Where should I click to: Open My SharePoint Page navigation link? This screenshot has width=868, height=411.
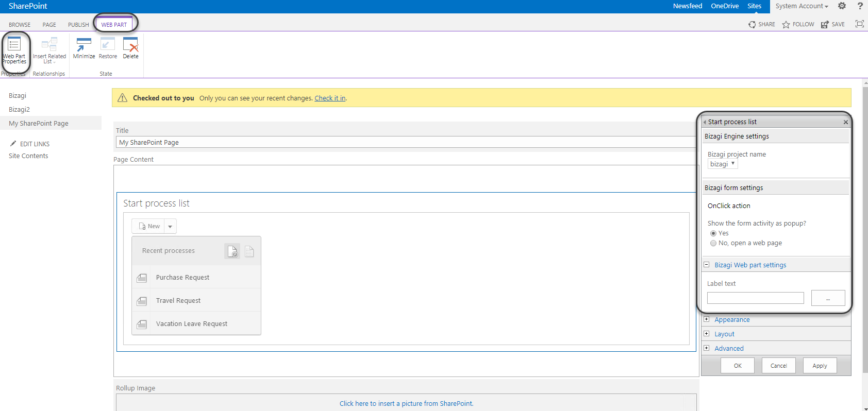pyautogui.click(x=39, y=124)
